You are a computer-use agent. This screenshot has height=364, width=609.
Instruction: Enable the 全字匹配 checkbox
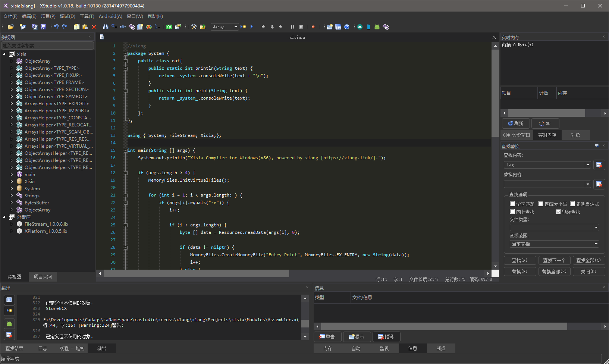(512, 204)
